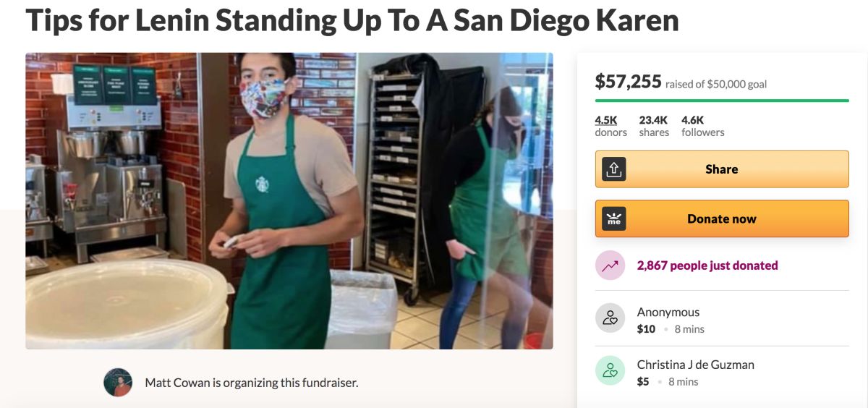Screen dimensions: 868x408
Task: Open the Share button
Action: point(722,169)
